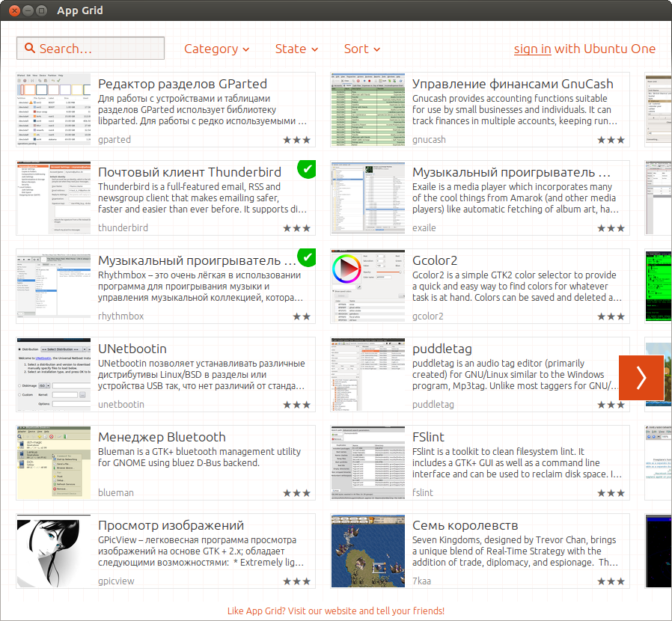The width and height of the screenshot is (672, 621).
Task: Click the star rating of gpicview
Action: coord(297,581)
